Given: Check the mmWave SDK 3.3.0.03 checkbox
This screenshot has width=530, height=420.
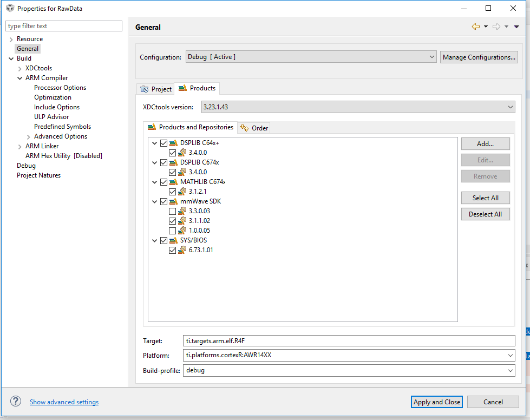Looking at the screenshot, I should click(172, 212).
